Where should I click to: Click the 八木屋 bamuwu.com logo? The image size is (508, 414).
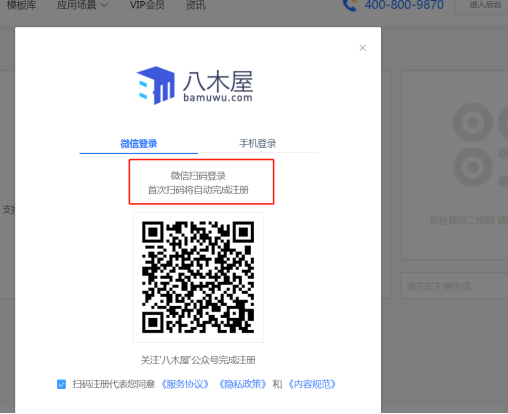(x=195, y=85)
